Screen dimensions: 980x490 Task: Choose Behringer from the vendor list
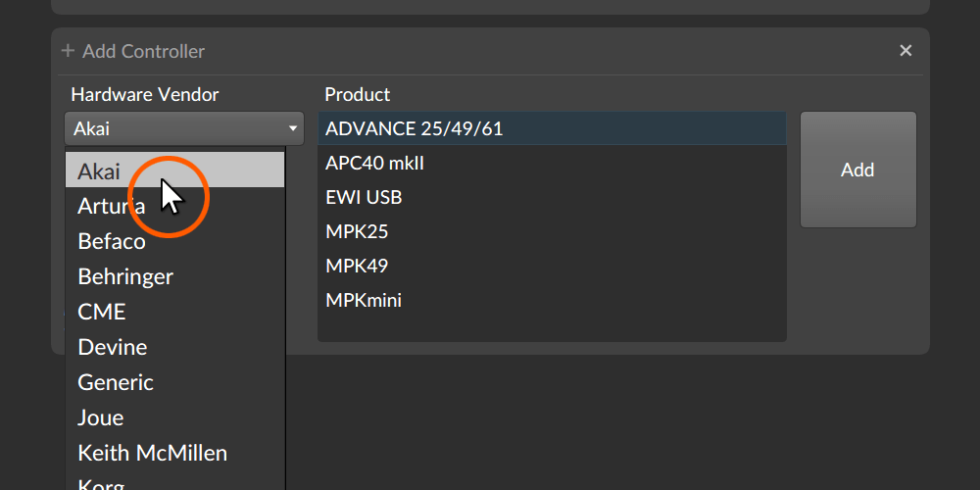[175, 276]
